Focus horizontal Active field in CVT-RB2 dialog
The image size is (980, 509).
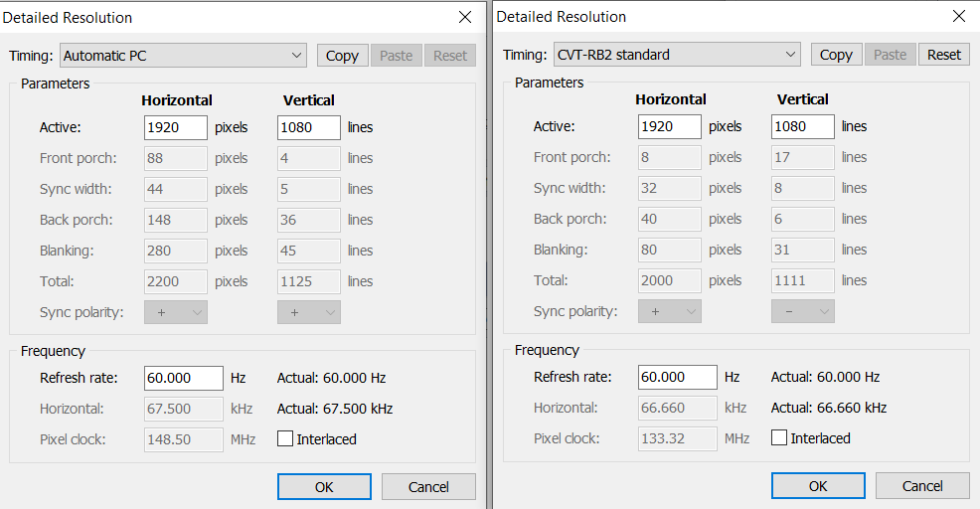[x=669, y=126]
